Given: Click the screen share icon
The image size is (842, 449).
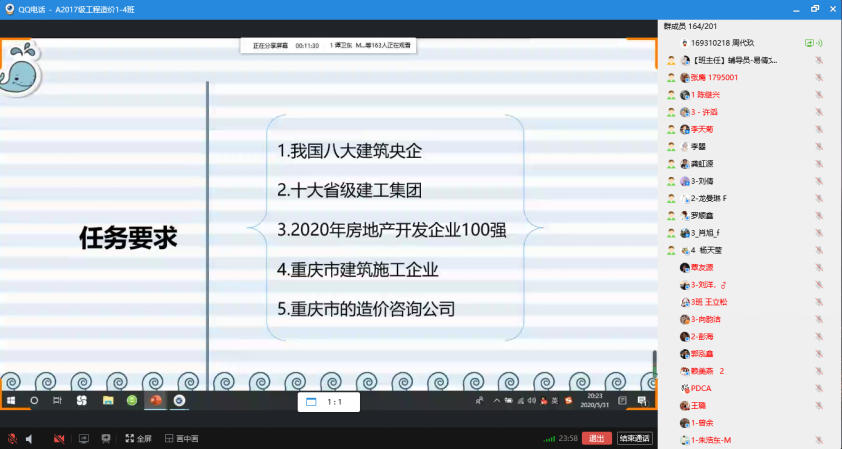Looking at the screenshot, I should (x=83, y=438).
